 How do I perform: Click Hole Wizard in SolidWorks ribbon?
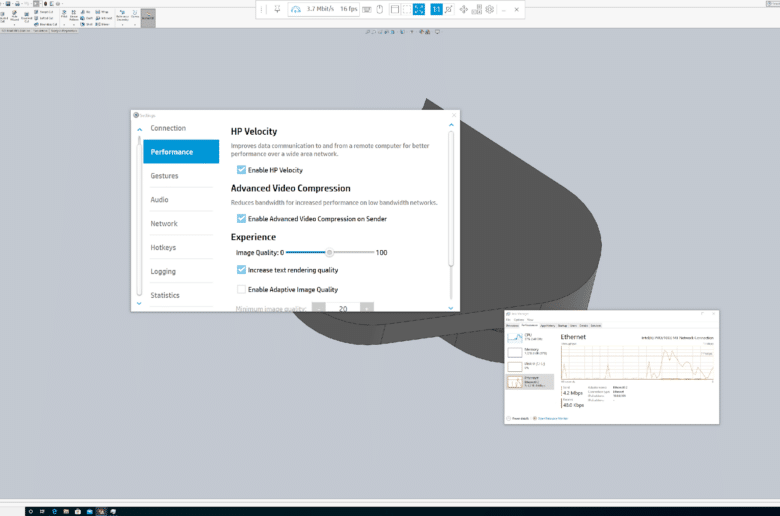pyautogui.click(x=14, y=16)
